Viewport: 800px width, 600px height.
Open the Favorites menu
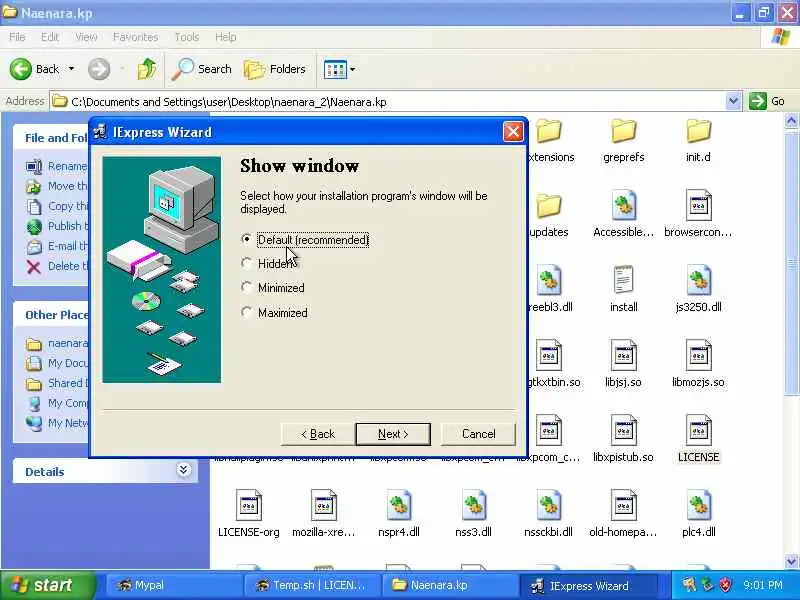pos(135,37)
